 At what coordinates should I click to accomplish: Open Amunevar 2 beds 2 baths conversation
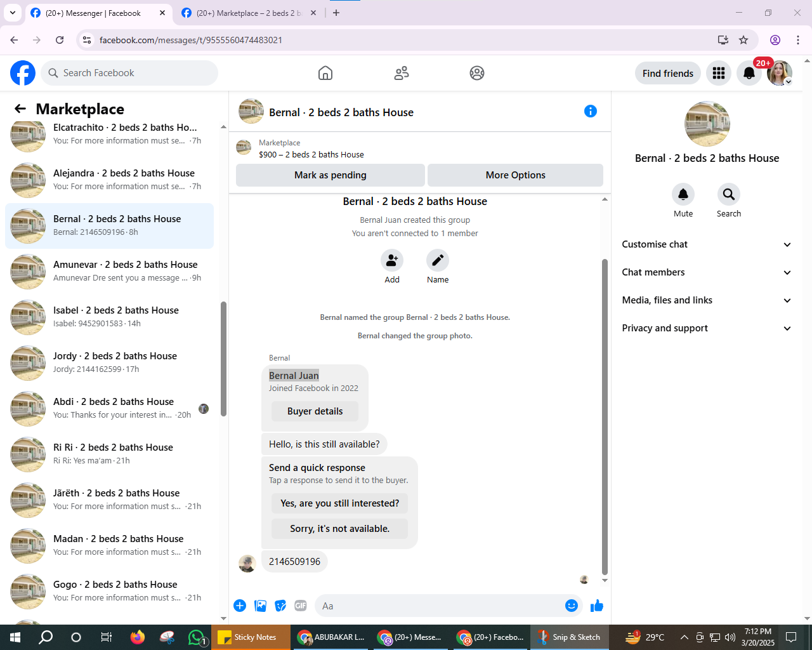(109, 271)
